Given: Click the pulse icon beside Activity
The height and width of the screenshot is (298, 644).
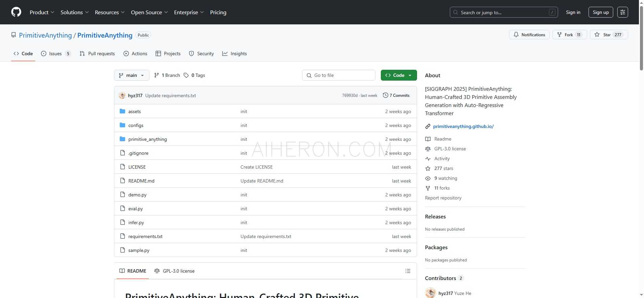Looking at the screenshot, I should 428,158.
